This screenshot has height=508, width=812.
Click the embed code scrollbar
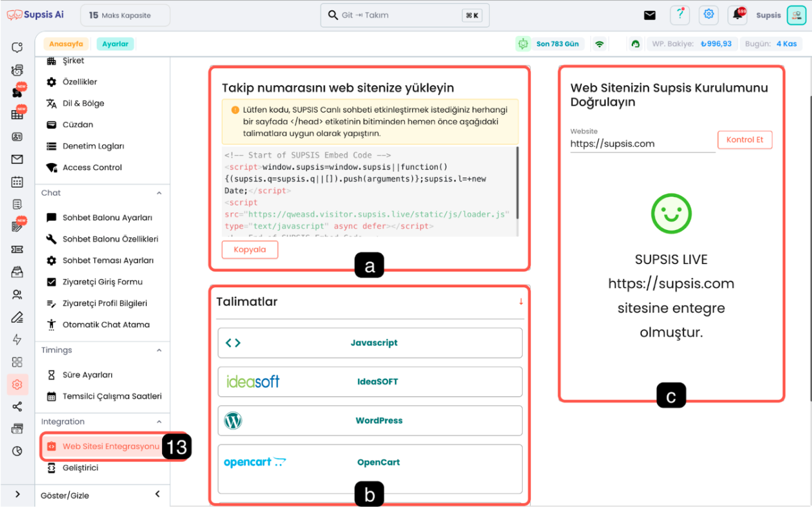pyautogui.click(x=517, y=183)
